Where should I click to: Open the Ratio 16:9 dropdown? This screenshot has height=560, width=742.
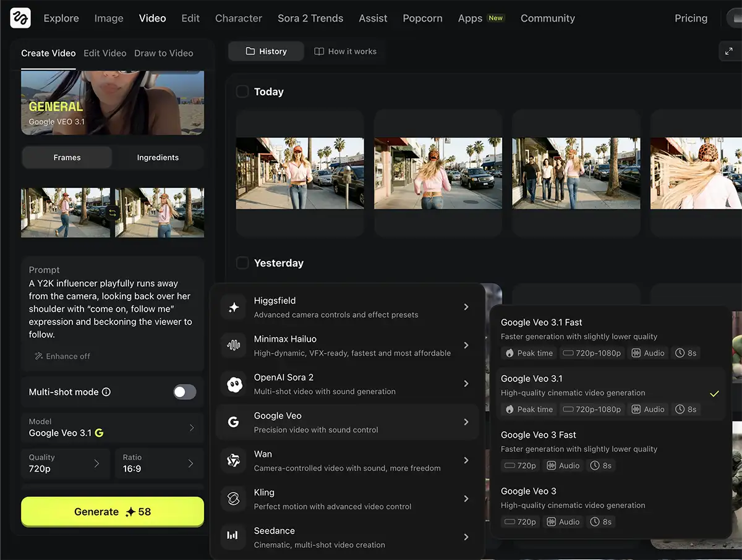pyautogui.click(x=160, y=463)
